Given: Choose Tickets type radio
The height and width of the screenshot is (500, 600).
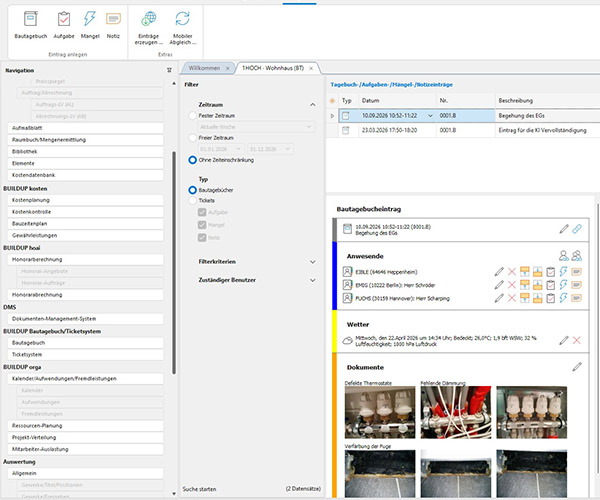Looking at the screenshot, I should click(x=192, y=200).
